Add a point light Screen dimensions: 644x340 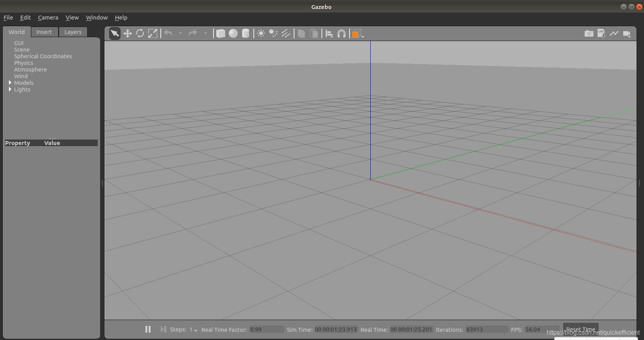tap(261, 34)
